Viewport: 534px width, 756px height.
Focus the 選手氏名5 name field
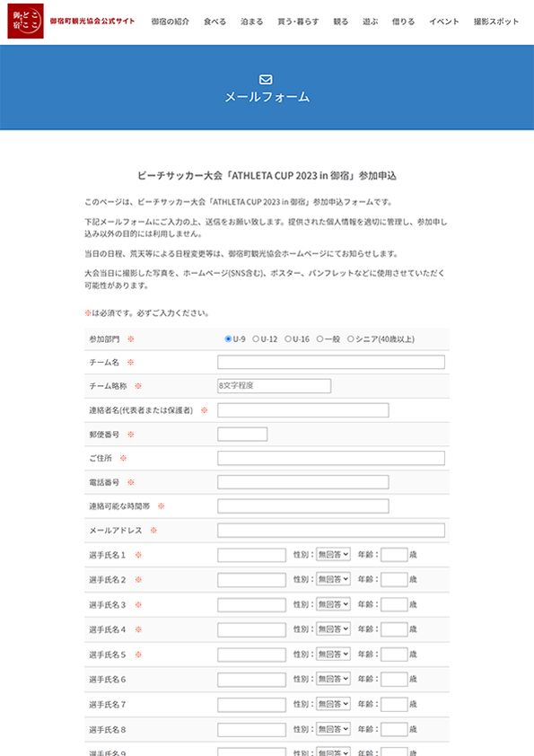[251, 655]
